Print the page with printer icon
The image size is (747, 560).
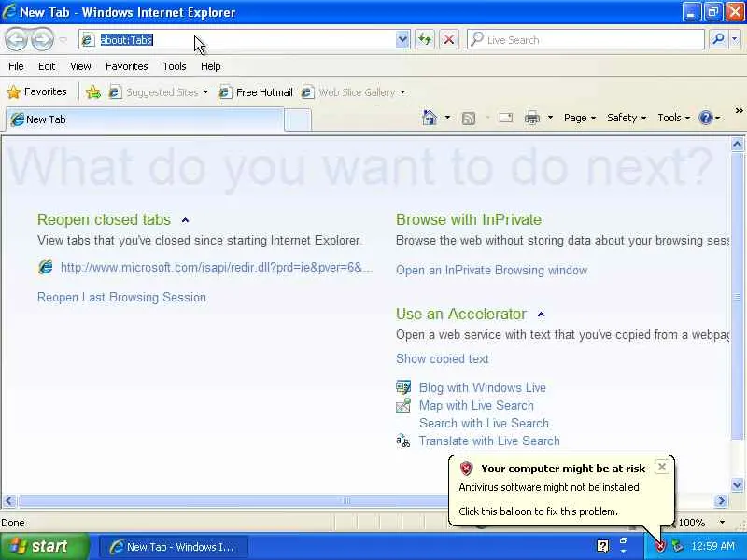(x=532, y=118)
